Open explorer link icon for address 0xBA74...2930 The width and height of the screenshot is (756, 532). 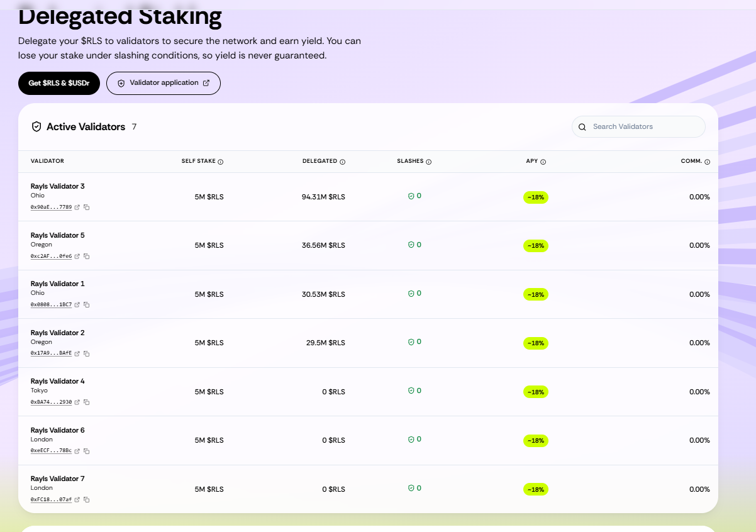[77, 402]
